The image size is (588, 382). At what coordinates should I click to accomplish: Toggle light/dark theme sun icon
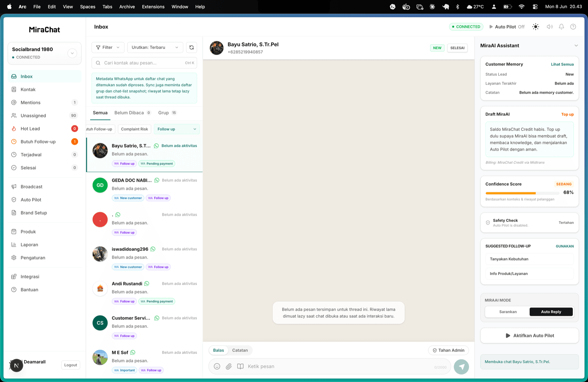click(535, 27)
